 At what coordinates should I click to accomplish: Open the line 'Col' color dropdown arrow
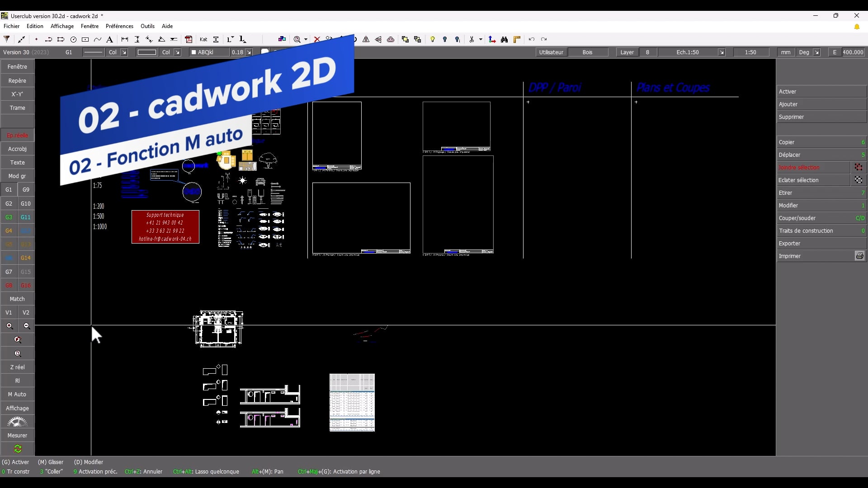[x=124, y=52]
